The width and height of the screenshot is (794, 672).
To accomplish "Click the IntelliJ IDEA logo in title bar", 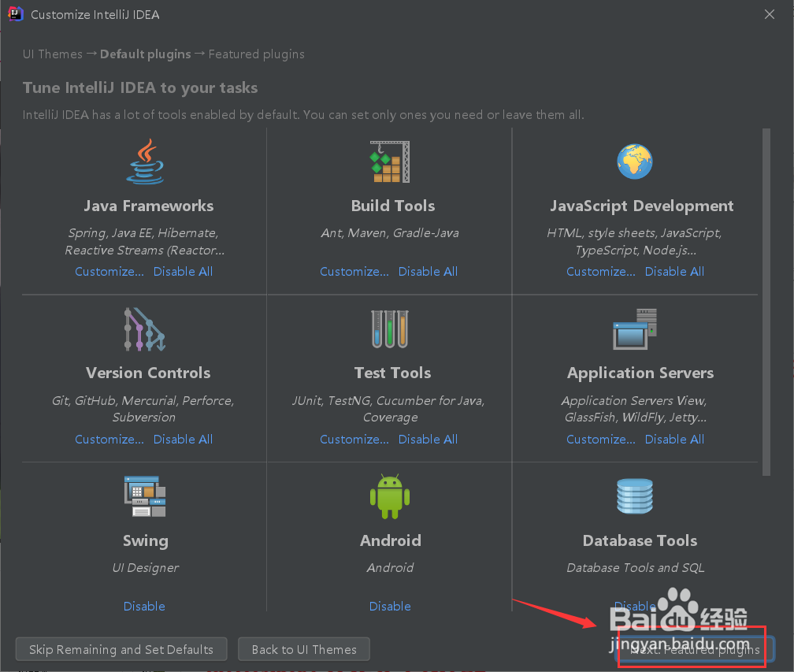I will click(x=15, y=14).
